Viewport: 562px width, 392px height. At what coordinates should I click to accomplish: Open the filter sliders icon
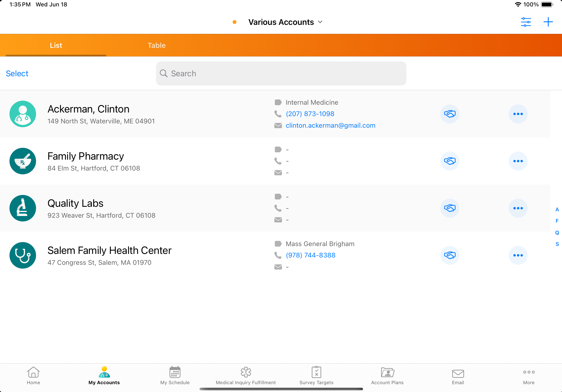point(525,22)
